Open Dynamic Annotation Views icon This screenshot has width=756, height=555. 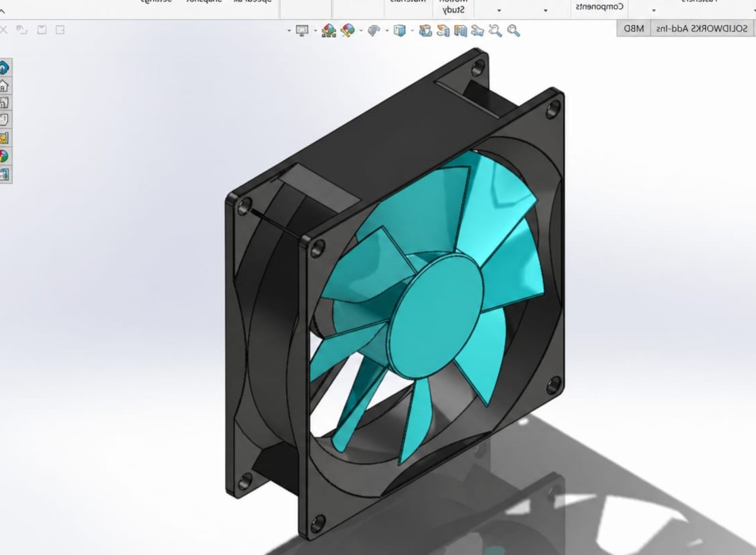click(x=443, y=31)
